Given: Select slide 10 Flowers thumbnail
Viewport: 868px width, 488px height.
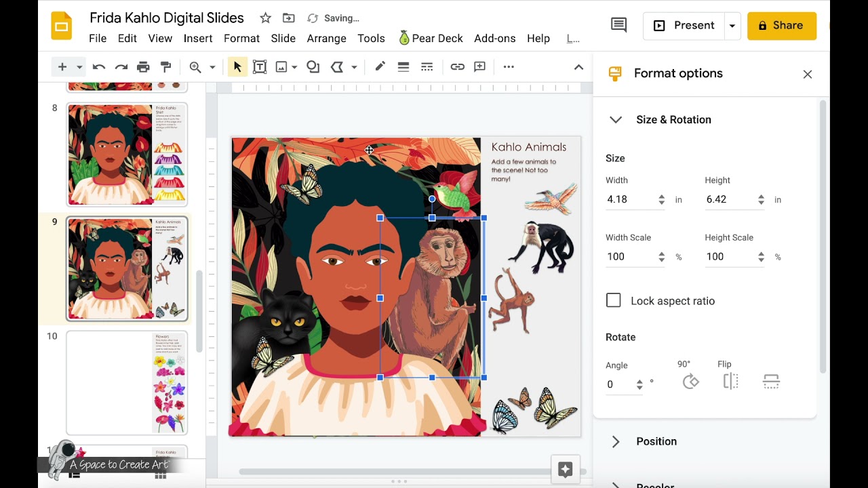Looking at the screenshot, I should (127, 382).
